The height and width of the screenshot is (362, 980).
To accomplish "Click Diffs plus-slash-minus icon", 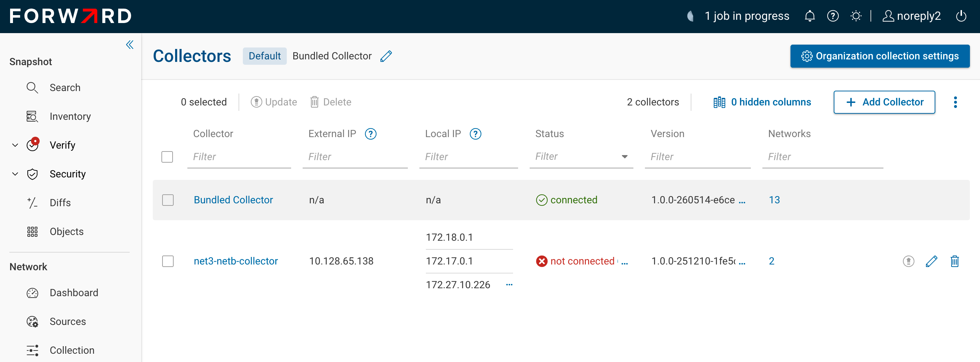I will click(32, 203).
